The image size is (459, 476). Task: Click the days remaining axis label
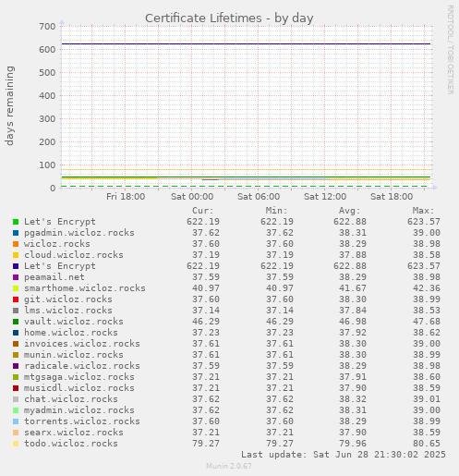click(9, 105)
